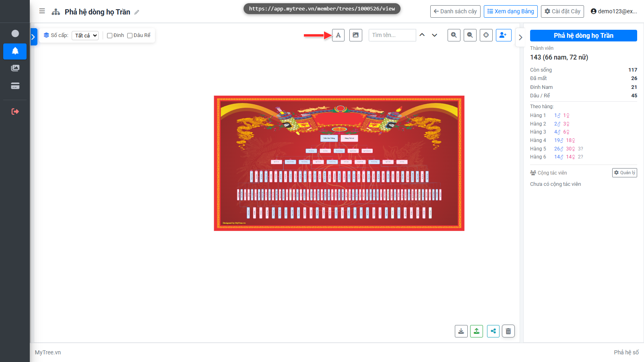Open the text font tool (A icon)
The image size is (644, 362).
[x=338, y=35]
